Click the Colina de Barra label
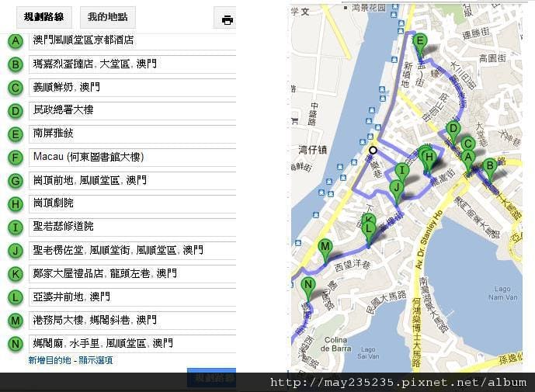This screenshot has height=392, width=535. pos(336,344)
